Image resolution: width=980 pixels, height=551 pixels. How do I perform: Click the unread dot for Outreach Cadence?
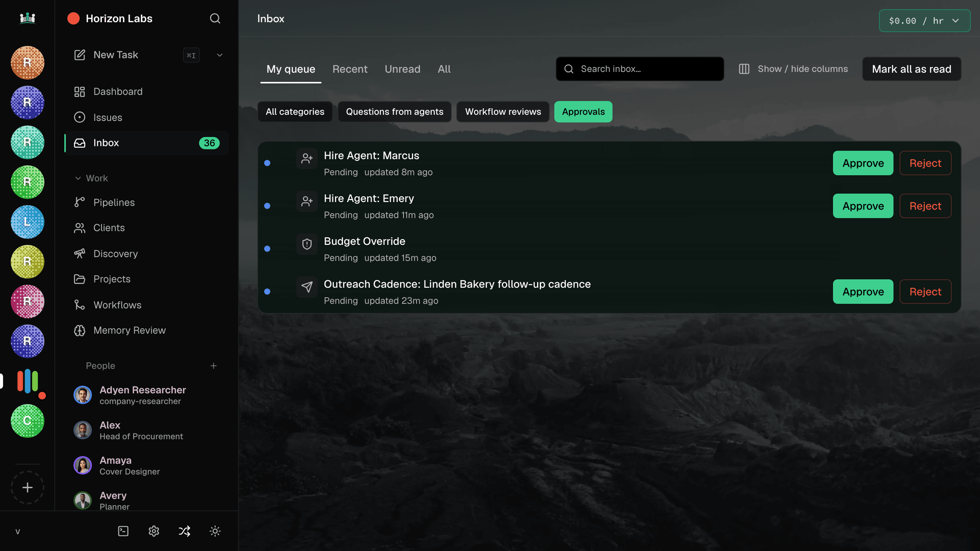click(x=267, y=292)
